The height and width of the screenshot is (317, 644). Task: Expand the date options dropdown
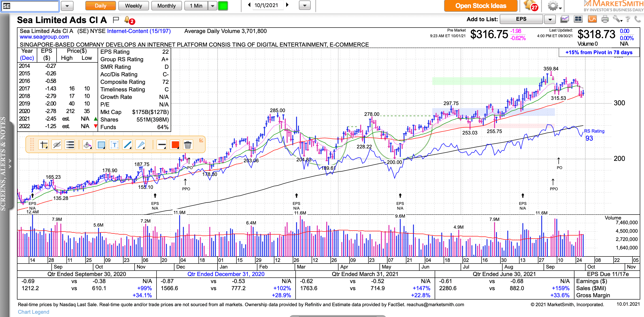pyautogui.click(x=305, y=5)
